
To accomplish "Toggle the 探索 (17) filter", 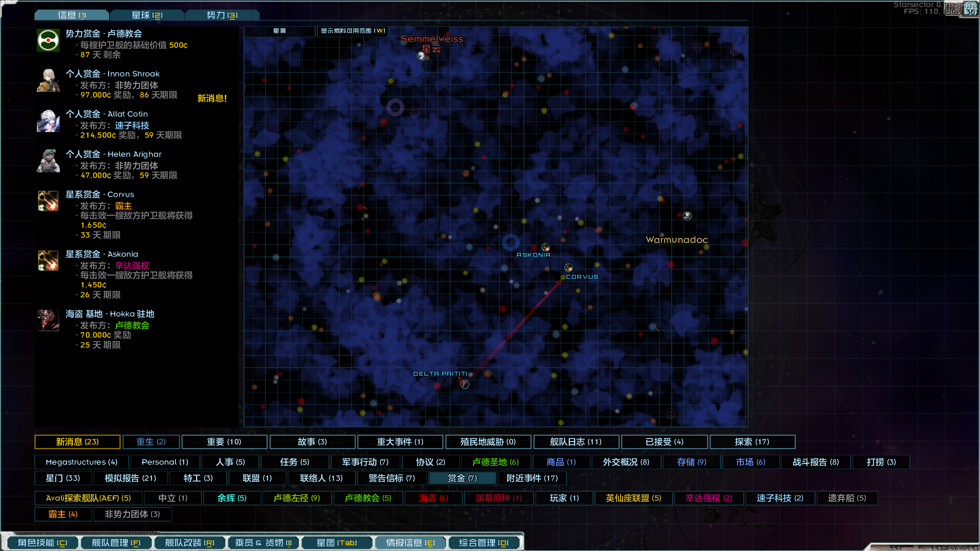I will pyautogui.click(x=752, y=442).
